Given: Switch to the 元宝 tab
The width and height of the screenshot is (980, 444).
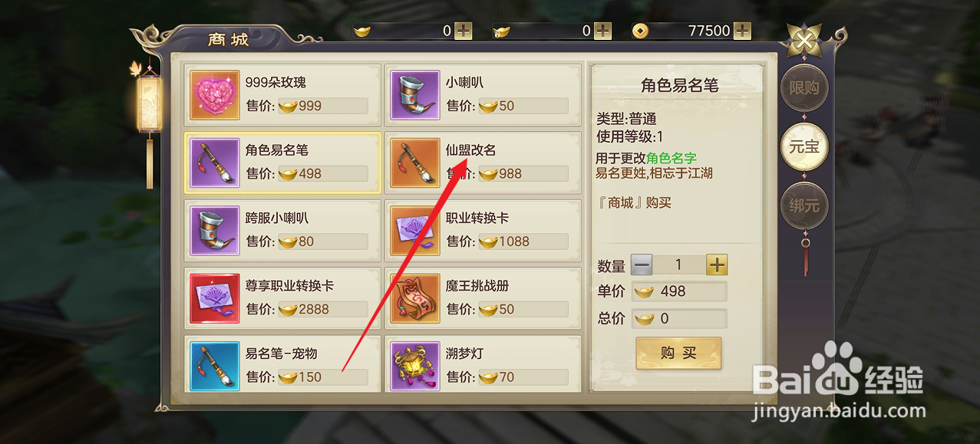Looking at the screenshot, I should coord(804,146).
